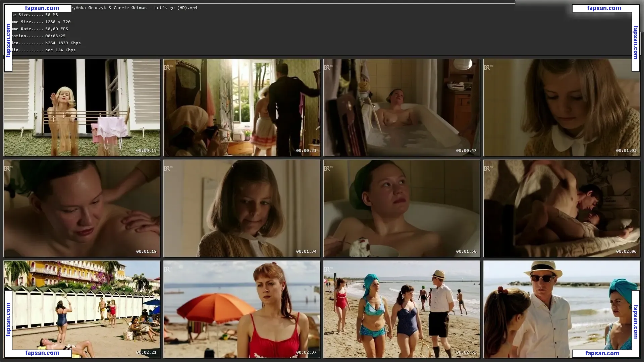Select the thumbnail frame stamped 00:00:47
This screenshot has height=362, width=644.
pyautogui.click(x=401, y=107)
